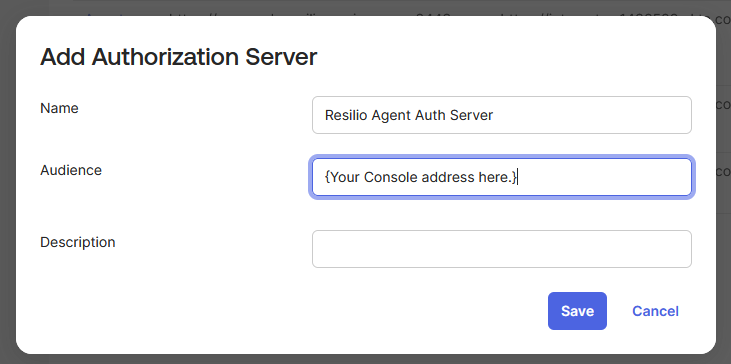The image size is (731, 364).
Task: Cancel the Add Authorization Server dialog
Action: (x=655, y=311)
